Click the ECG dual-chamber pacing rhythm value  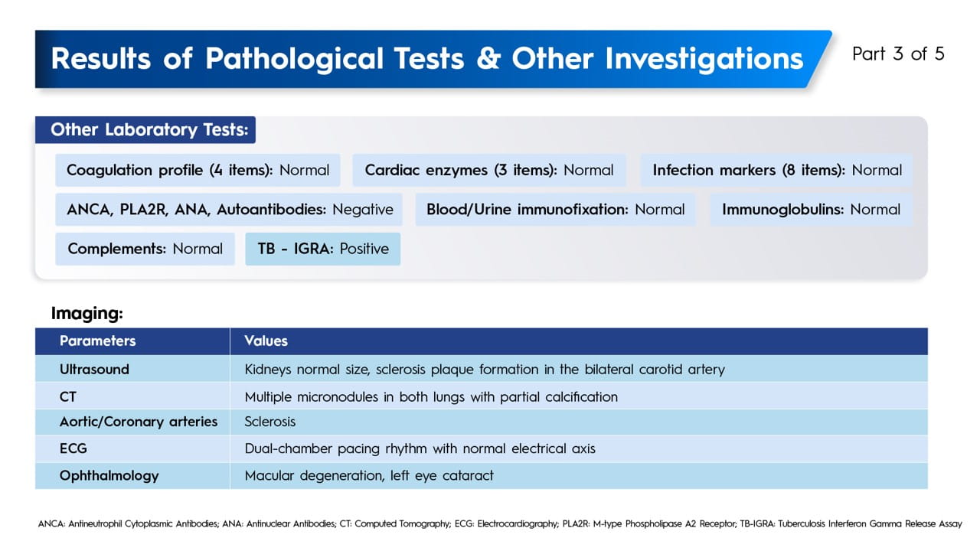pos(420,448)
